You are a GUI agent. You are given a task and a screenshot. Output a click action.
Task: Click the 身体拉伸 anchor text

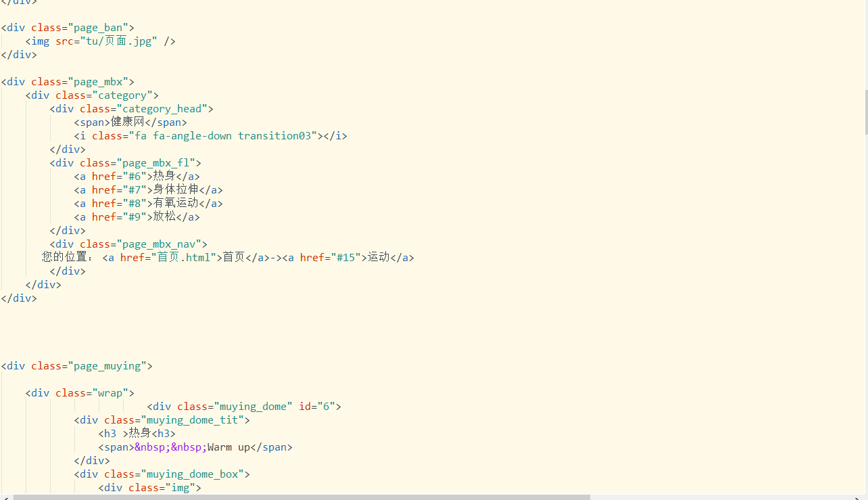click(176, 190)
